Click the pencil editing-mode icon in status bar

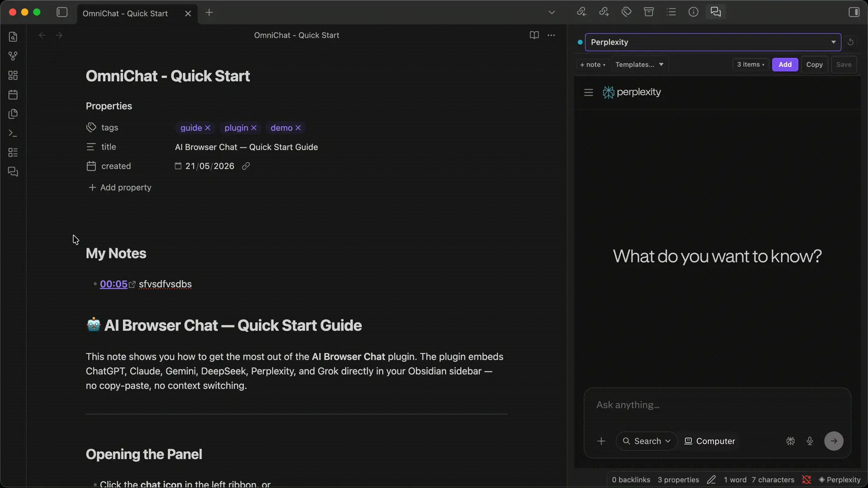point(711,480)
